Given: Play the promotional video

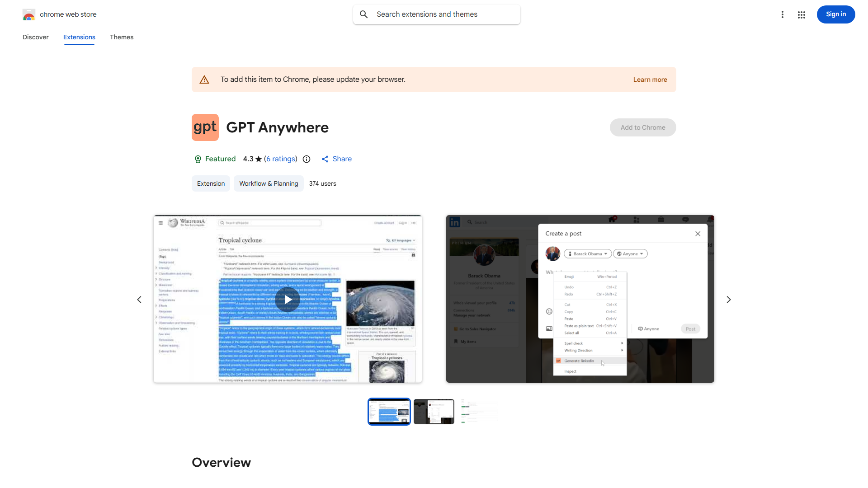Looking at the screenshot, I should [x=288, y=299].
